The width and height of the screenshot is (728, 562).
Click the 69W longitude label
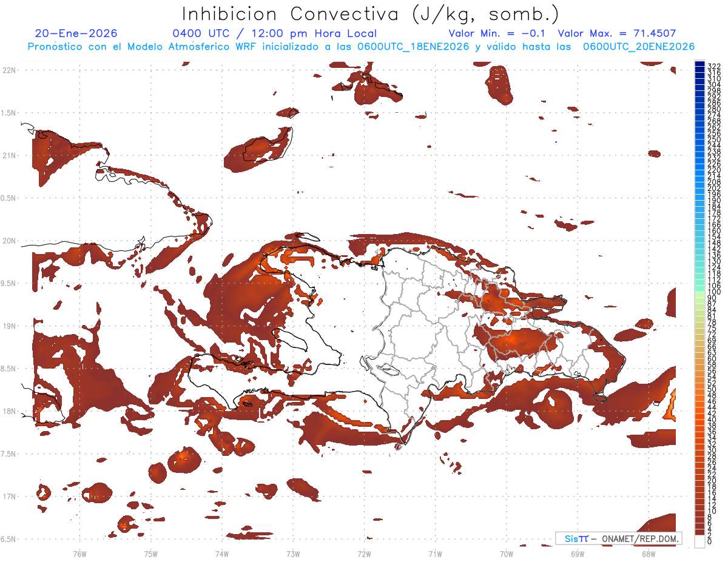(x=578, y=554)
